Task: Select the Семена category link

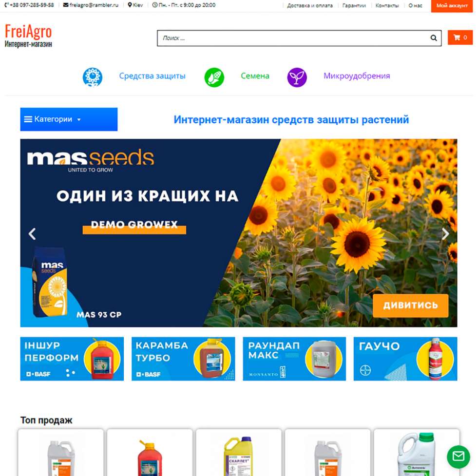Action: (x=255, y=76)
